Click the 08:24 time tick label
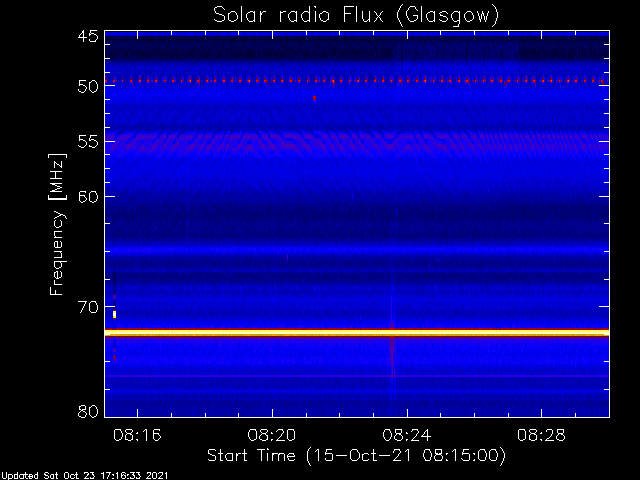The width and height of the screenshot is (640, 480). click(x=407, y=435)
